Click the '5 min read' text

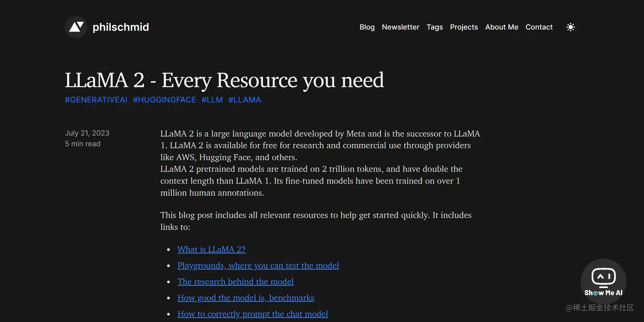[x=83, y=144]
